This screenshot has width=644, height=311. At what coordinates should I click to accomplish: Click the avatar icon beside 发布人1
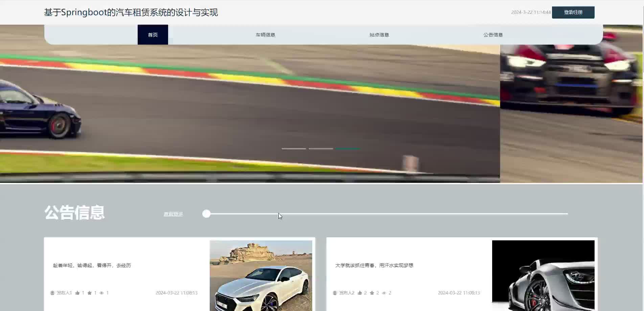(x=52, y=293)
